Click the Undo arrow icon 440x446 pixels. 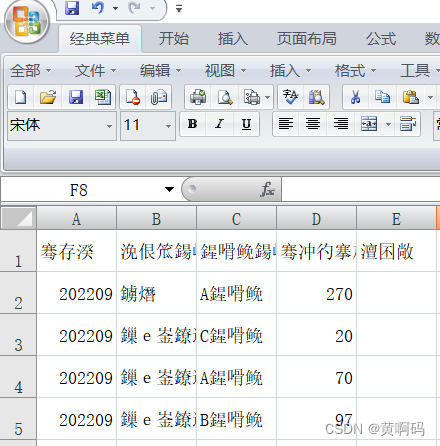98,8
